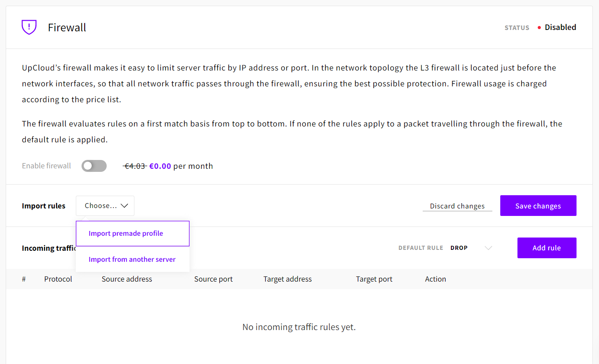The width and height of the screenshot is (599, 364).
Task: Click the Protocol column header
Action: 58,279
